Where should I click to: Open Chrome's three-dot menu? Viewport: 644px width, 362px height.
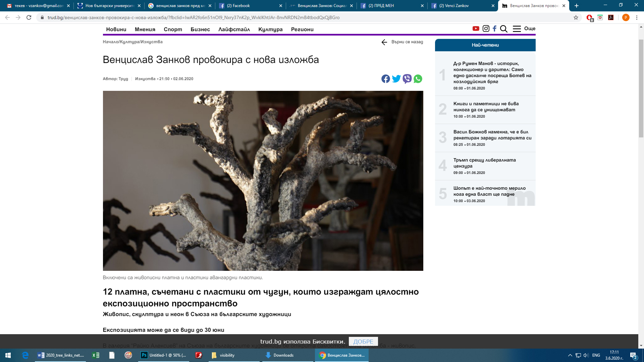pos(637,17)
